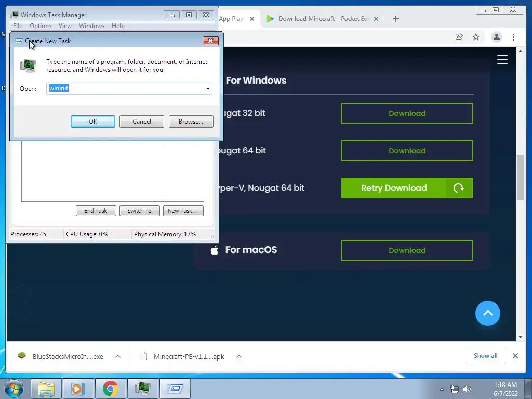Close the Create New Task dialog
The height and width of the screenshot is (399, 532).
point(210,41)
